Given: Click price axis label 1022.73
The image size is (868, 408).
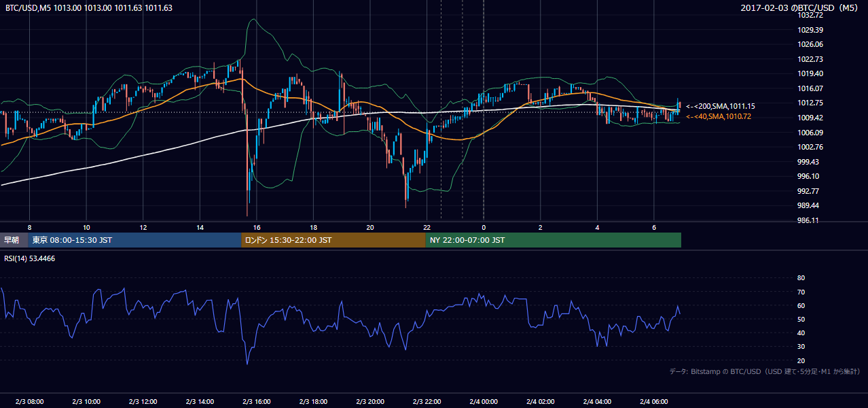Looking at the screenshot, I should pyautogui.click(x=810, y=59).
